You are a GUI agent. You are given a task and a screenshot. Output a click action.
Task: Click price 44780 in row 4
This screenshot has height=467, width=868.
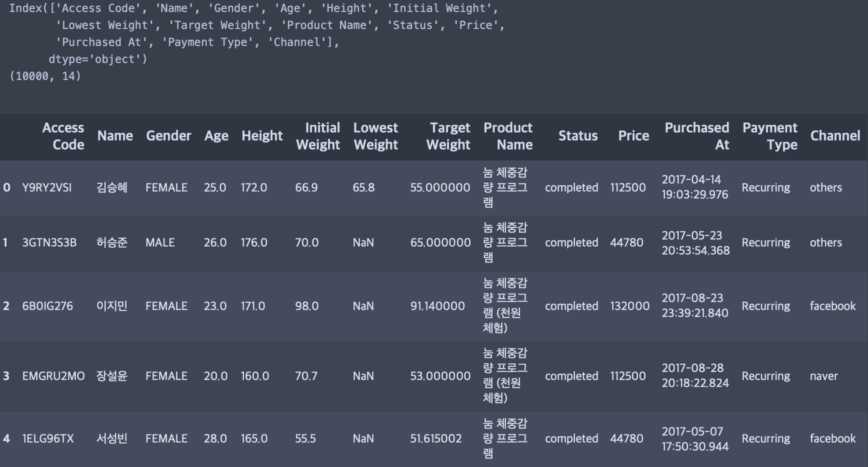click(626, 438)
